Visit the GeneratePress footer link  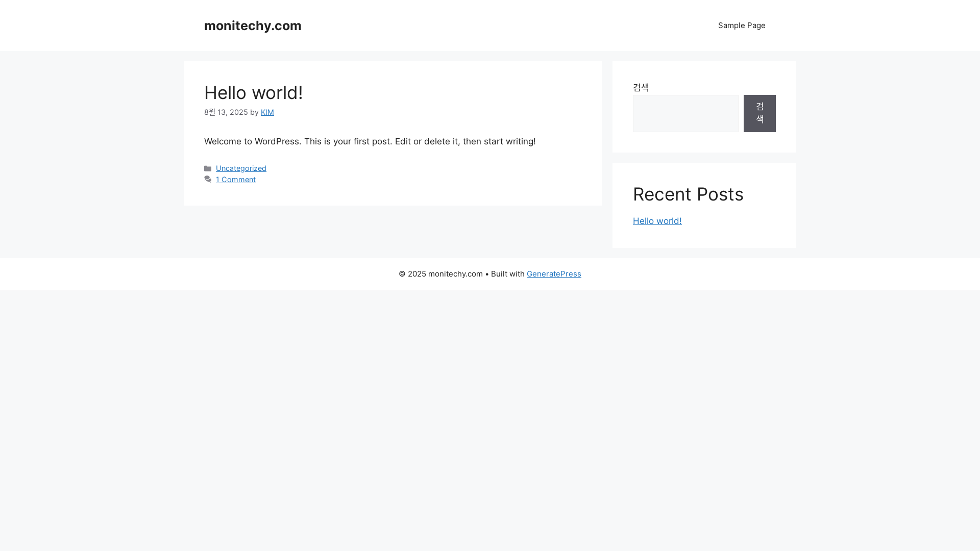tap(554, 274)
